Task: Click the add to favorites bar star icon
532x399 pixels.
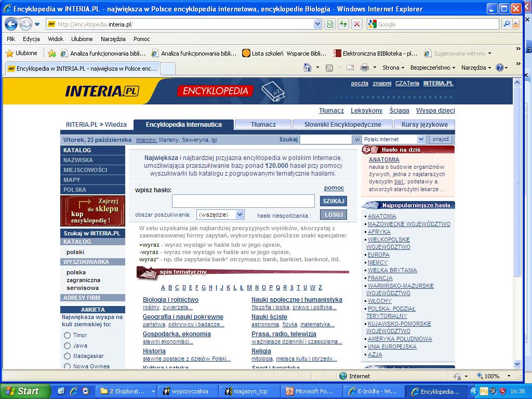Action: coord(52,54)
